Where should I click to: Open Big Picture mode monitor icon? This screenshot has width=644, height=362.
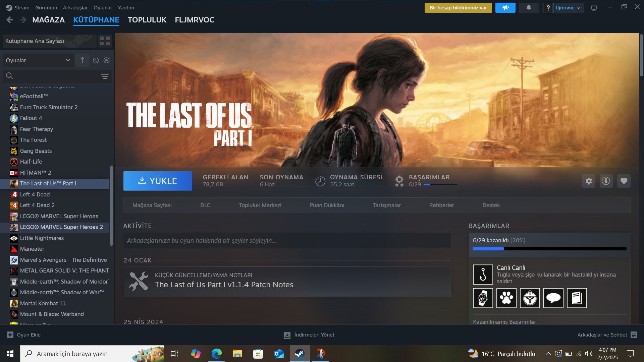(594, 8)
